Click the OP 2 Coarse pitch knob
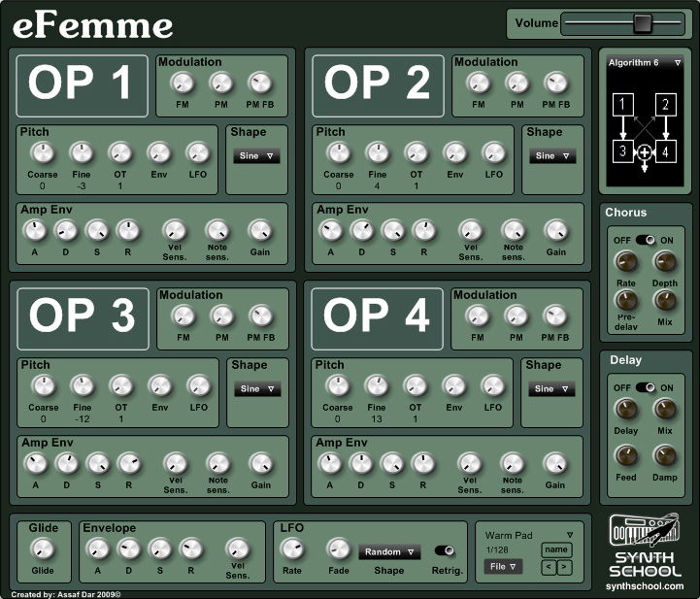The height and width of the screenshot is (599, 700). point(338,152)
